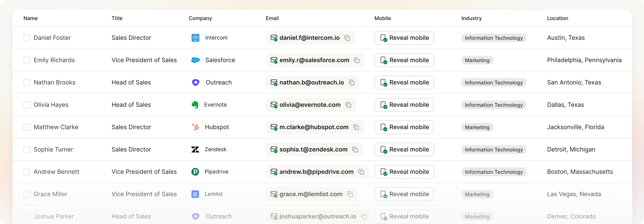Copy sophia.t@zendesk.com with the copy icon
644x224 pixels.
[x=355, y=149]
